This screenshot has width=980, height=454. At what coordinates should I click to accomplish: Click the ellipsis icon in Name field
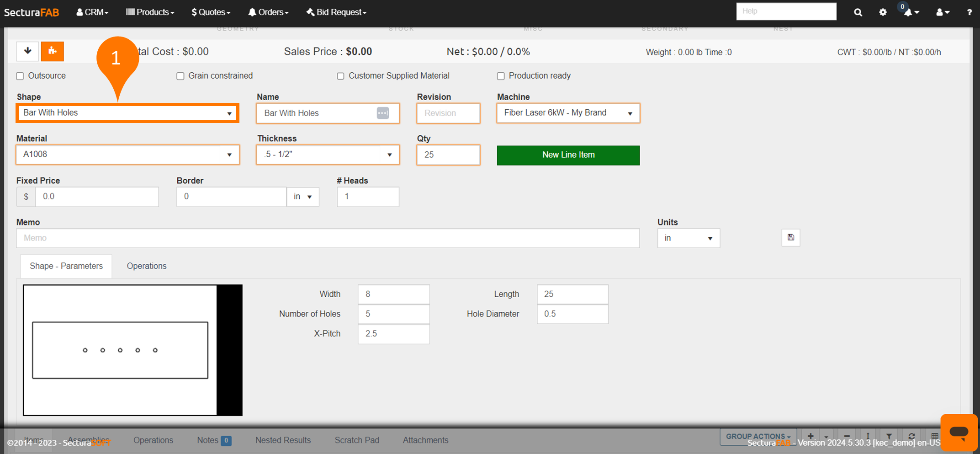coord(382,113)
